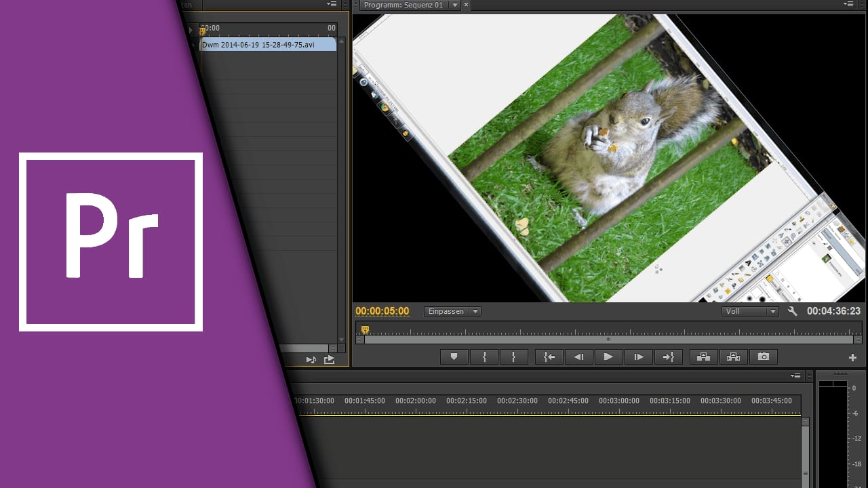Image resolution: width=868 pixels, height=488 pixels.
Task: Open the Voll playback resolution dropdown
Action: pos(751,311)
